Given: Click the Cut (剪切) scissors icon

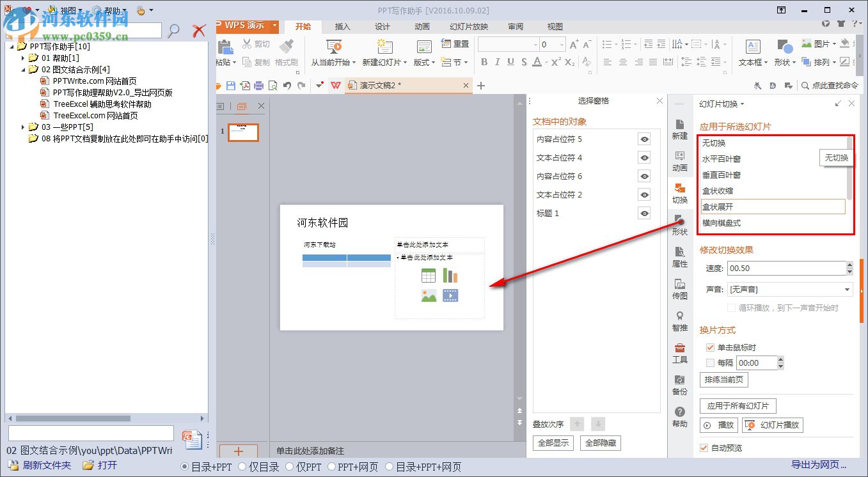Looking at the screenshot, I should coord(247,44).
